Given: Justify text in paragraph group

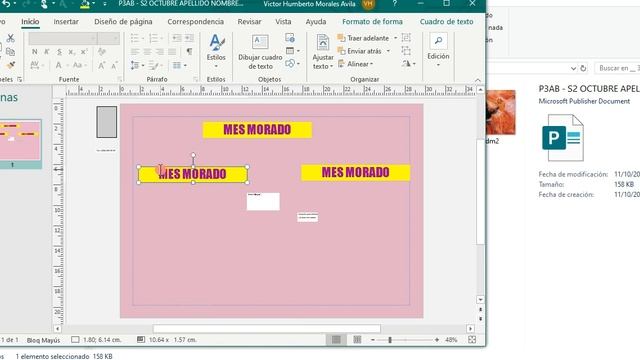Looking at the screenshot, I should (x=172, y=51).
